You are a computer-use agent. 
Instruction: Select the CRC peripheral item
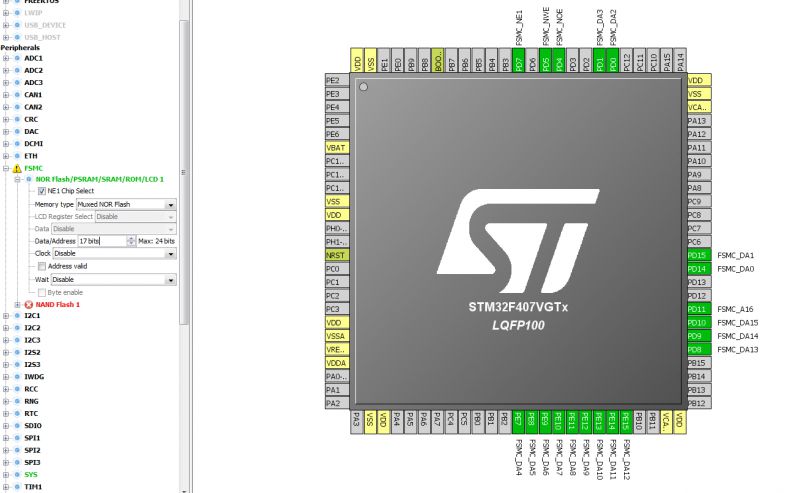click(31, 119)
